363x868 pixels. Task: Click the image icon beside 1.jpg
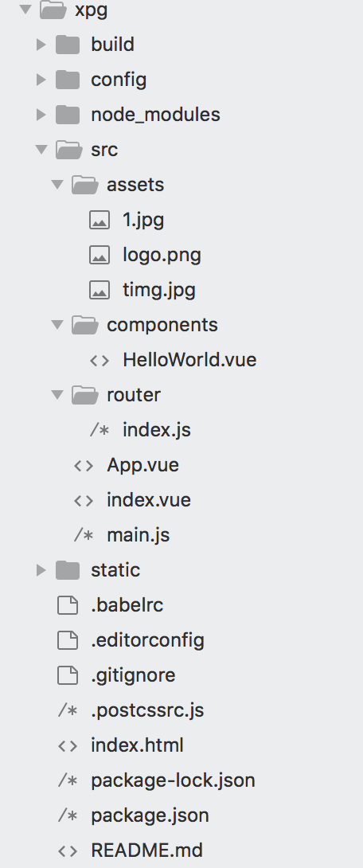[x=100, y=221]
